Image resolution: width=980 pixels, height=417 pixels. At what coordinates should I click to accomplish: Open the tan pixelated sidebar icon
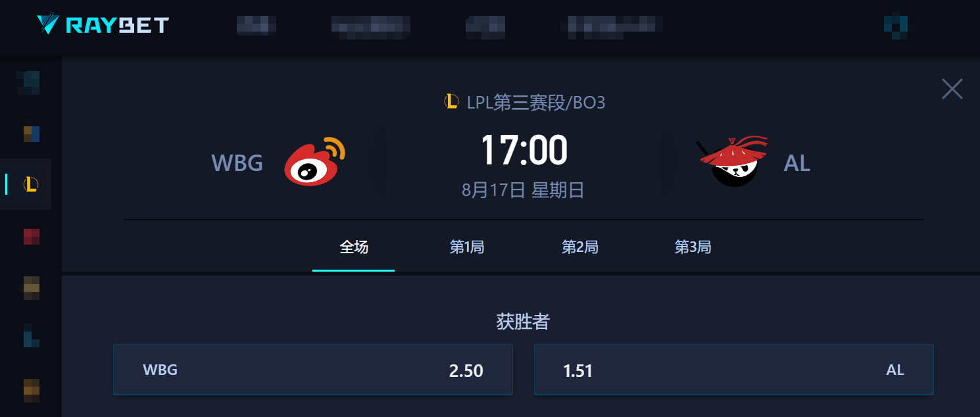pyautogui.click(x=32, y=288)
